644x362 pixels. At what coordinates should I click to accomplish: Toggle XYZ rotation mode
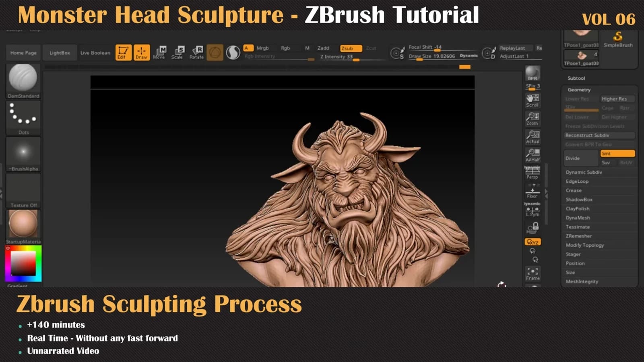pos(533,242)
